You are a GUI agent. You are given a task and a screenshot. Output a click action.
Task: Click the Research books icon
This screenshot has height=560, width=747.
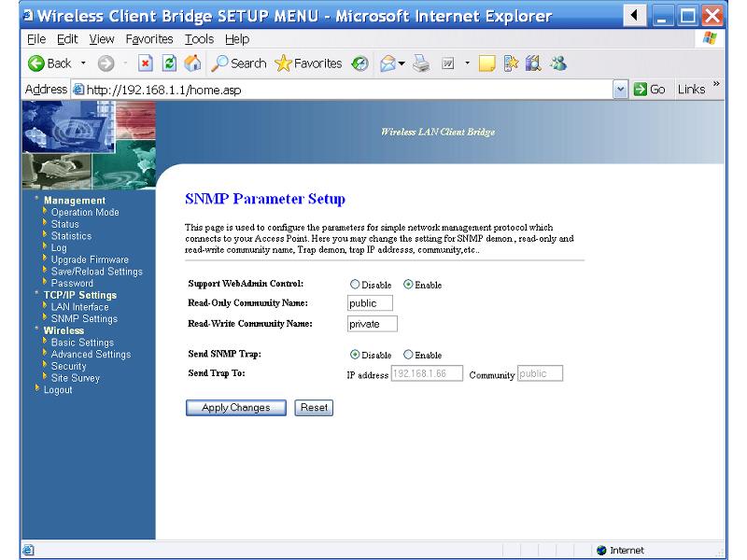coord(533,63)
